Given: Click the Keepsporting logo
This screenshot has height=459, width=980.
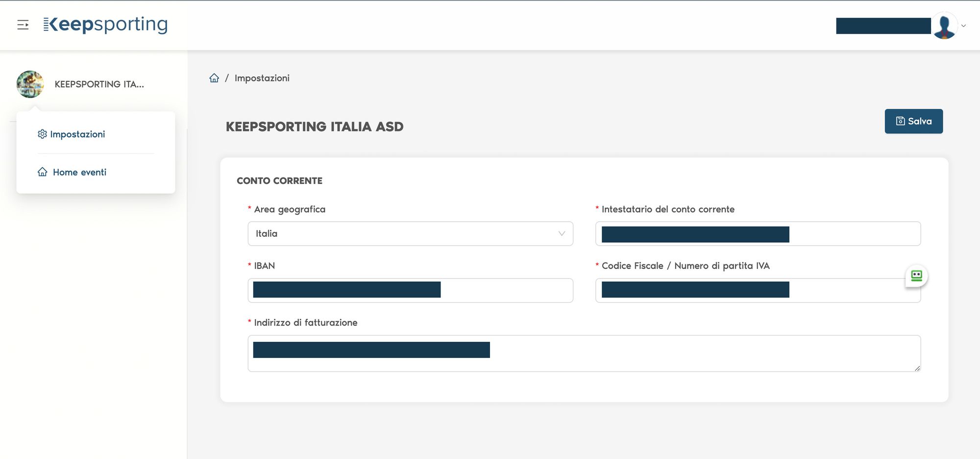Looking at the screenshot, I should 105,25.
